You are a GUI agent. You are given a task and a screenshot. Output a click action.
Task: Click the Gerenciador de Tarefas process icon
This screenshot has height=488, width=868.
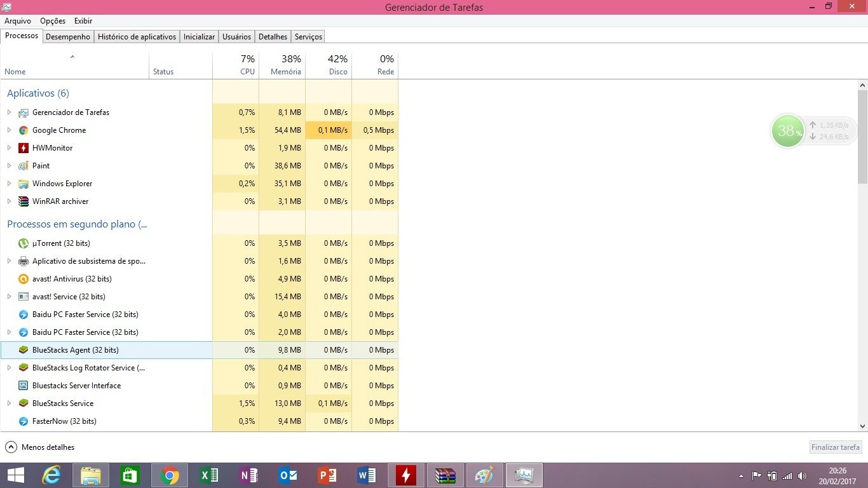(x=24, y=112)
